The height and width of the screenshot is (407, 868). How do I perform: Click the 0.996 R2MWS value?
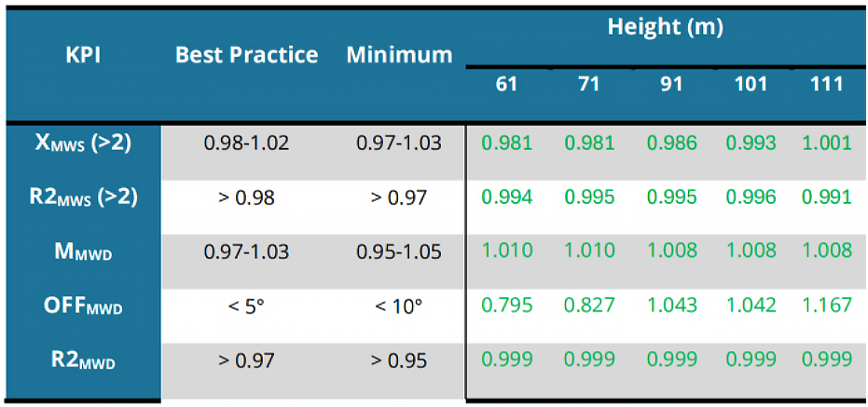751,197
